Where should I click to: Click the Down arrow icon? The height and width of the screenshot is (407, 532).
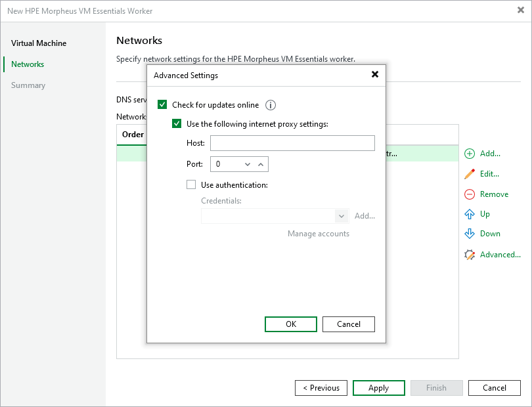470,234
